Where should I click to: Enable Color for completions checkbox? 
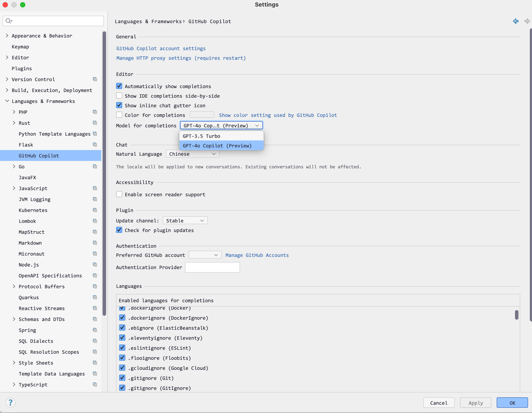tap(119, 115)
